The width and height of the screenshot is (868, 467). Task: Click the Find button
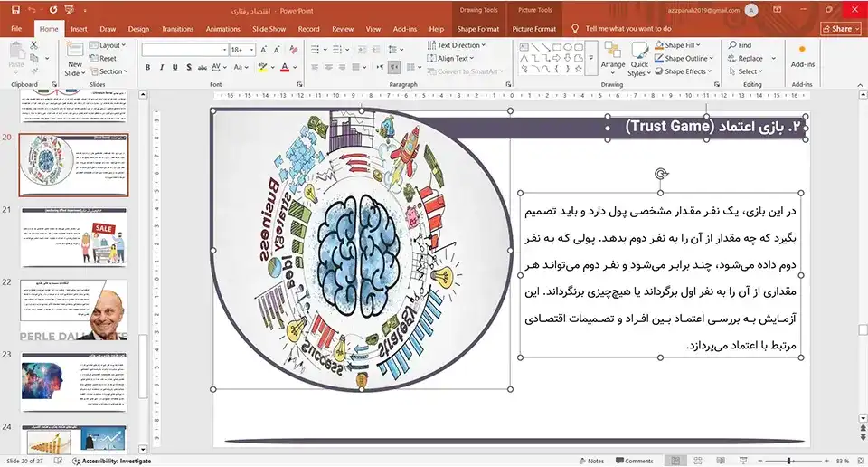(x=741, y=45)
